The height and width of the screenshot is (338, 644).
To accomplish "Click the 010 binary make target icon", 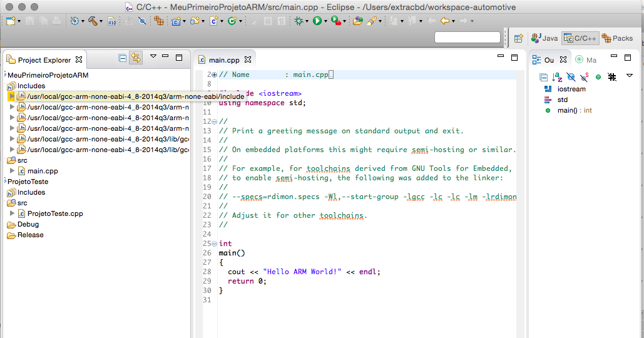I will (111, 21).
